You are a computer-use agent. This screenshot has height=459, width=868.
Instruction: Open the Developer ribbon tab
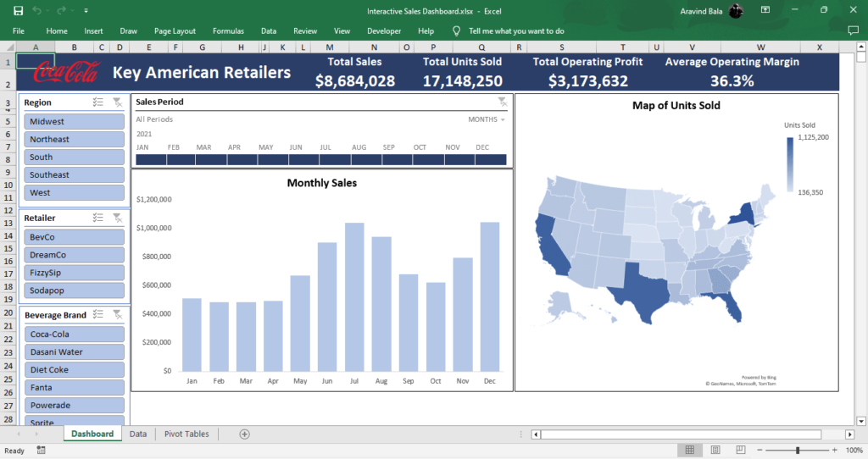click(x=384, y=31)
